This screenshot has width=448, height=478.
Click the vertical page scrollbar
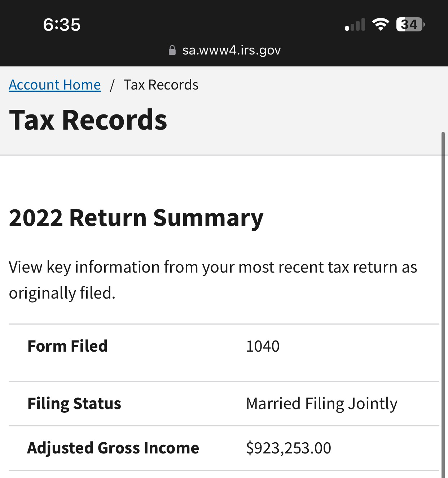point(443,305)
